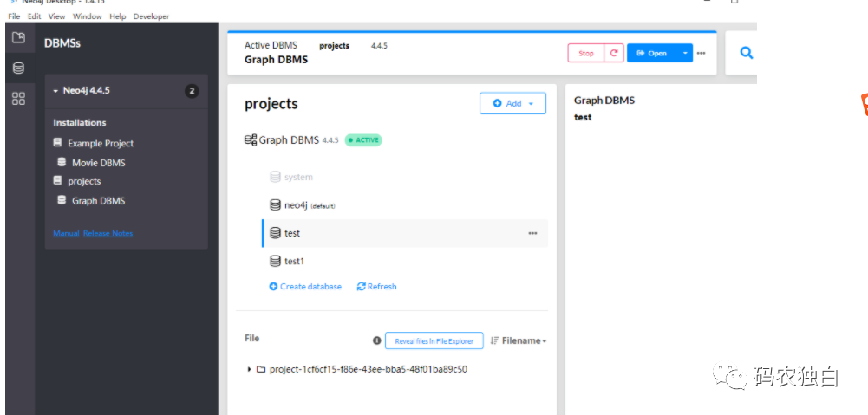Open the Graph Apps grid icon
The image size is (868, 415).
(19, 99)
